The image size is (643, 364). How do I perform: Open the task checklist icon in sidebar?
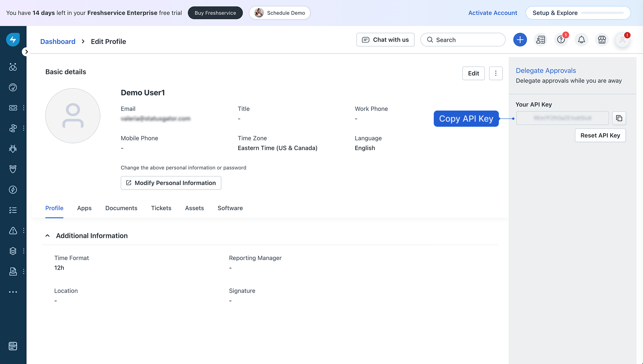click(13, 210)
